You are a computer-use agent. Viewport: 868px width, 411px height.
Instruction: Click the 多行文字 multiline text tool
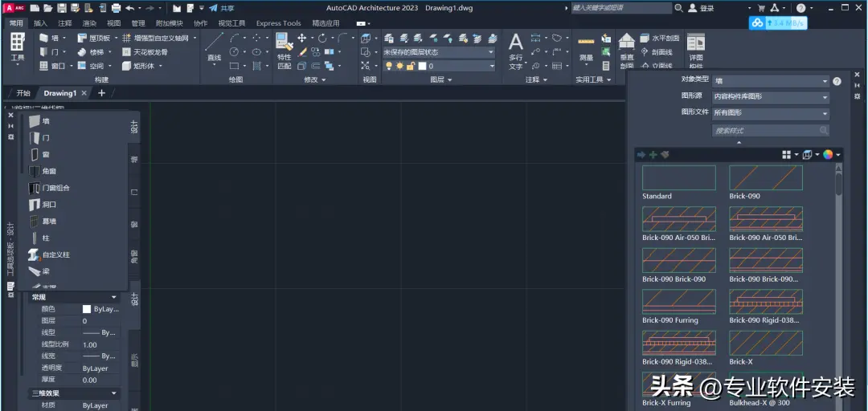click(x=515, y=51)
